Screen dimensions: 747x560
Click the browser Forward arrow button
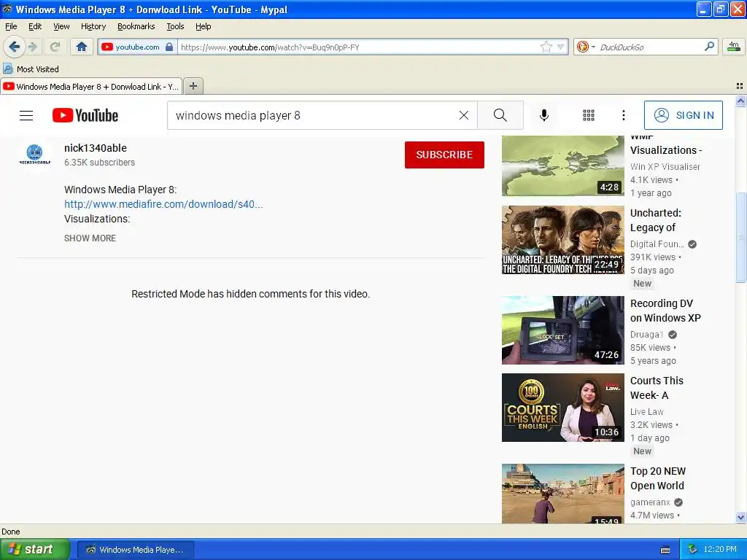32,47
